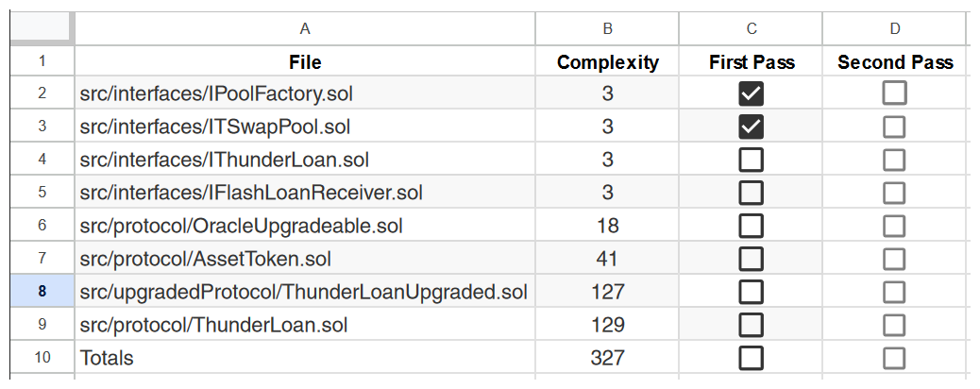The height and width of the screenshot is (389, 980).
Task: Check First Pass for IThunderLoan.sol
Action: (x=752, y=160)
